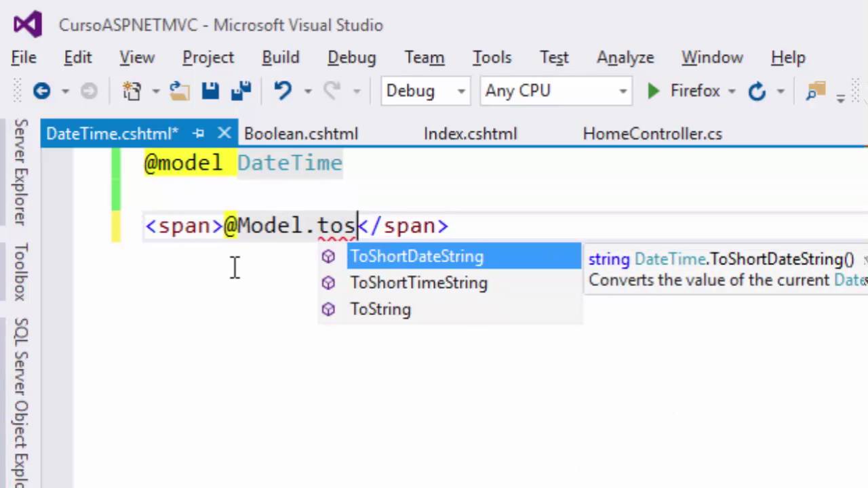868x488 pixels.
Task: Click the @model directive in the editor
Action: [x=183, y=163]
